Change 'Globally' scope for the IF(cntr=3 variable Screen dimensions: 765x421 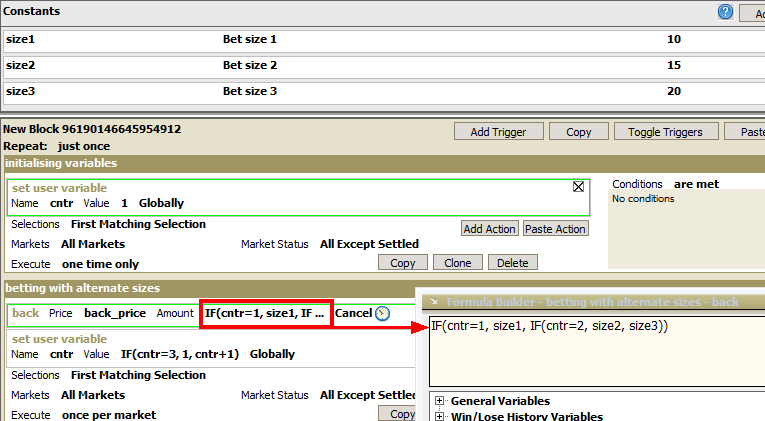[272, 354]
